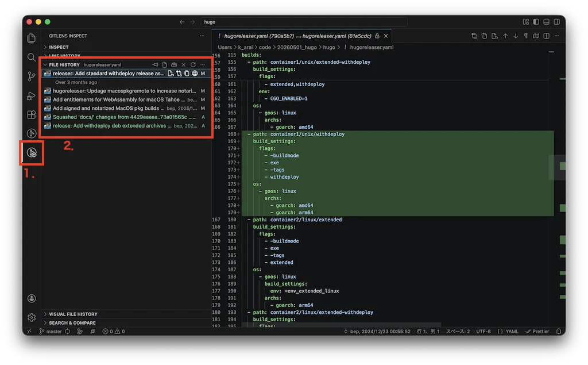This screenshot has height=365, width=588.
Task: Expand the SEARCH & COMPARE section
Action: 72,323
